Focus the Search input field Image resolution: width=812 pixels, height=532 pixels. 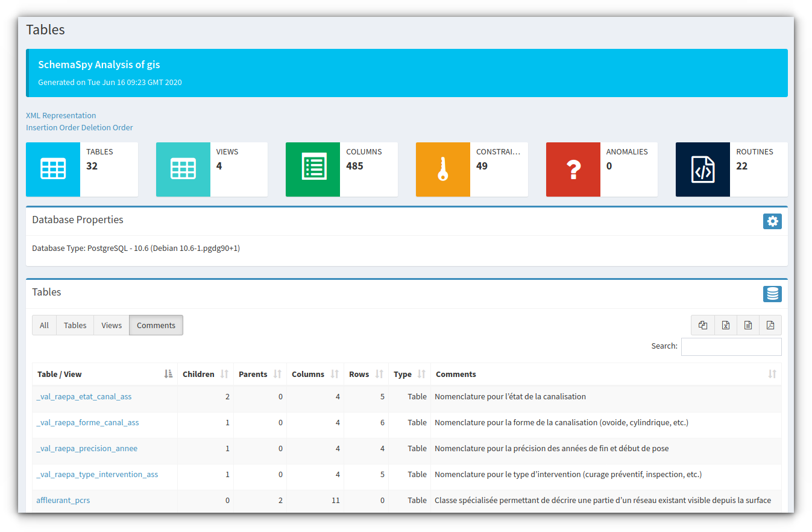[731, 347]
